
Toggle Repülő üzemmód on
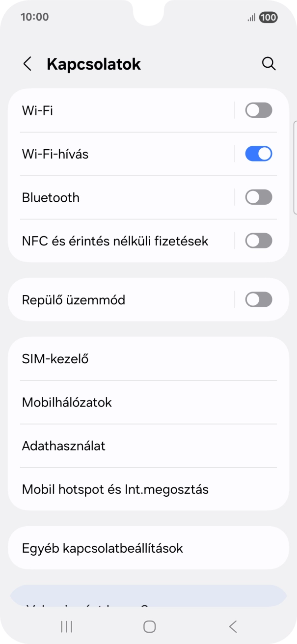[x=258, y=299]
